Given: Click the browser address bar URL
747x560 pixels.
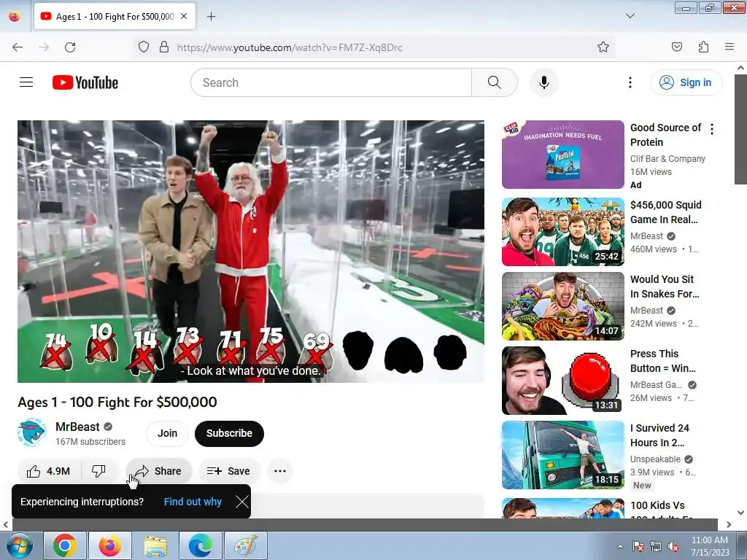Looking at the screenshot, I should (x=290, y=47).
